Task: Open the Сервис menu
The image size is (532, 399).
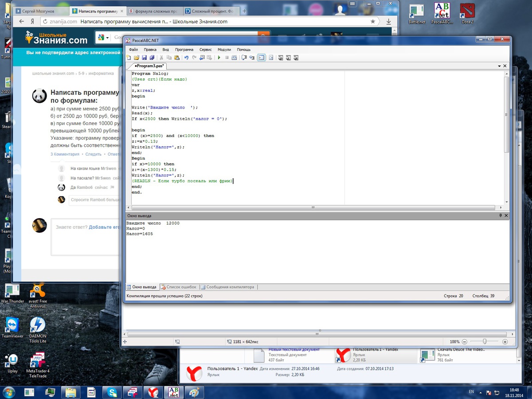Action: tap(205, 50)
